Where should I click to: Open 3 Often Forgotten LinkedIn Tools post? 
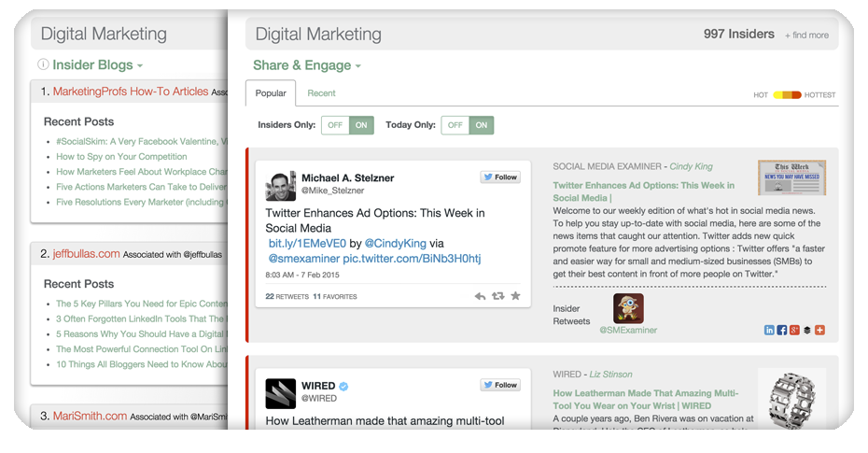tap(141, 319)
